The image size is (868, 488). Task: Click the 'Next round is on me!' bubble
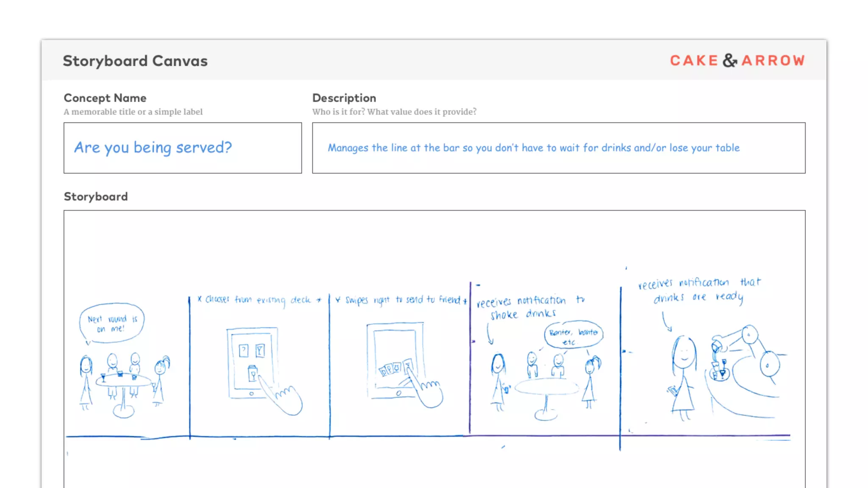111,323
